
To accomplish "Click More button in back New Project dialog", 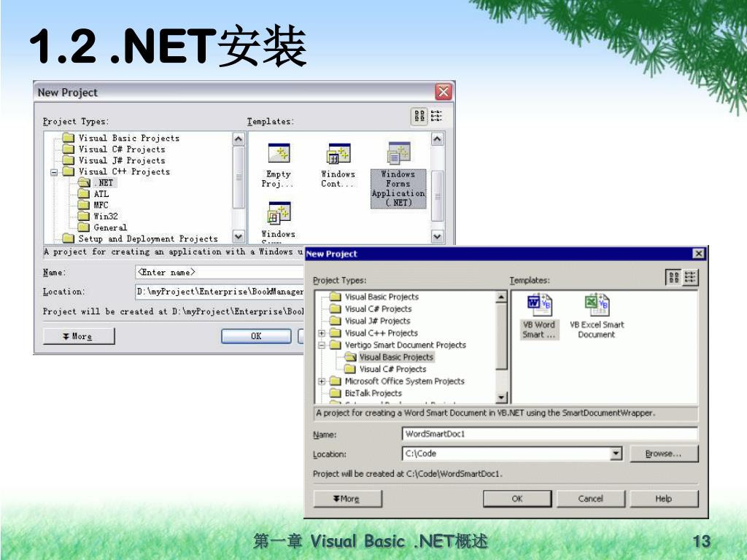I will [79, 336].
